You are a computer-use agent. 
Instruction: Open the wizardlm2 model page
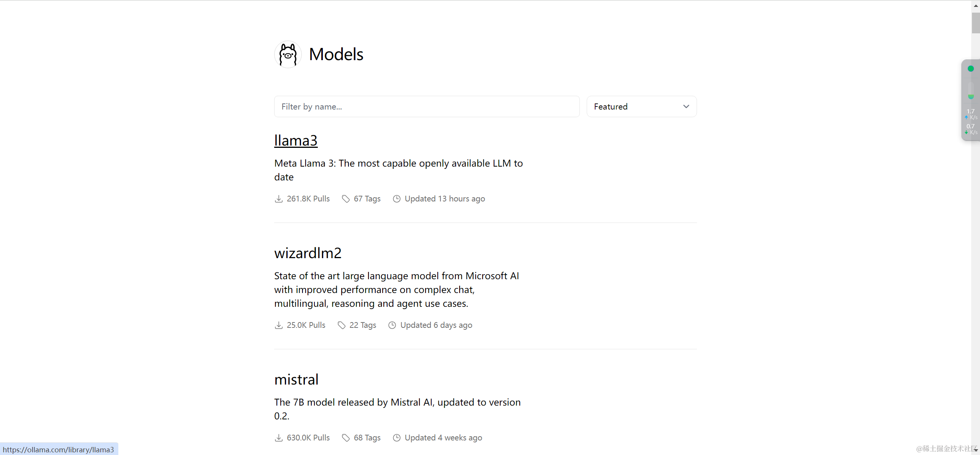(308, 253)
